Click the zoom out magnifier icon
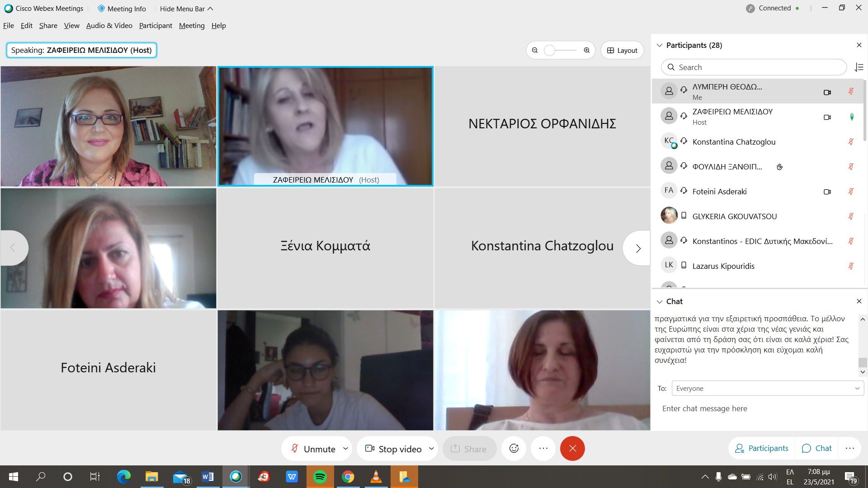This screenshot has height=488, width=868. [535, 50]
